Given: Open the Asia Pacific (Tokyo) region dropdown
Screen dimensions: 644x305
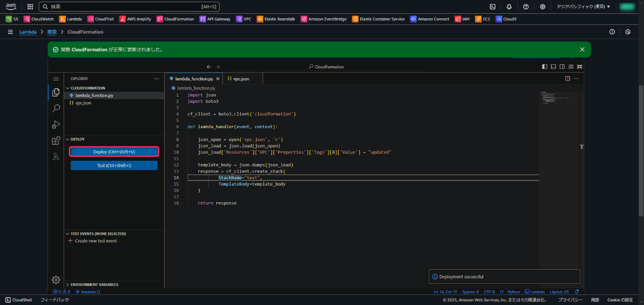Looking at the screenshot, I should 583,7.
